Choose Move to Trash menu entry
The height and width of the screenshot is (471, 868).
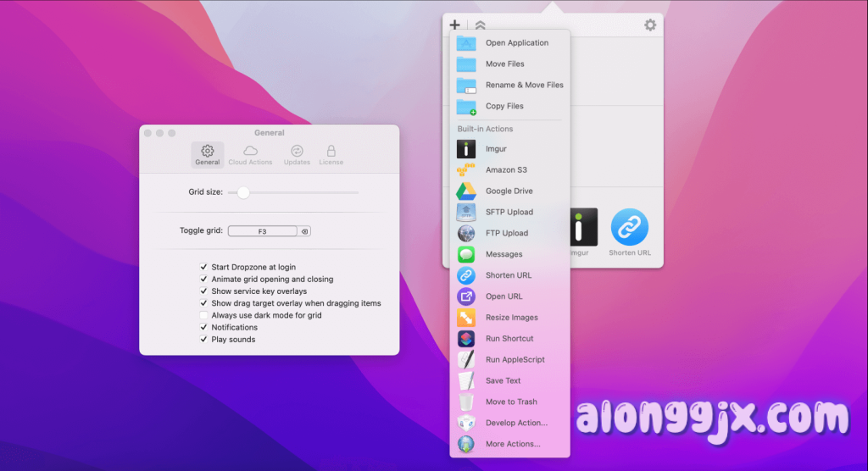pyautogui.click(x=510, y=402)
